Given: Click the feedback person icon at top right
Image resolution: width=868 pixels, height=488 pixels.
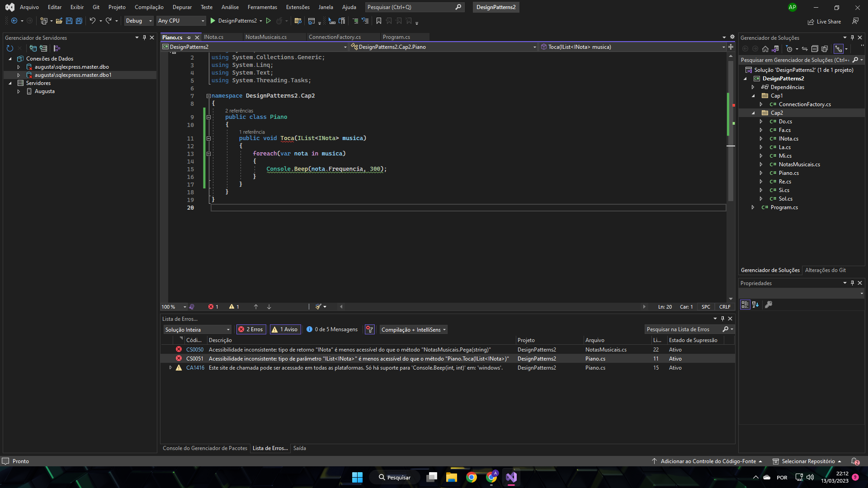Looking at the screenshot, I should point(855,21).
